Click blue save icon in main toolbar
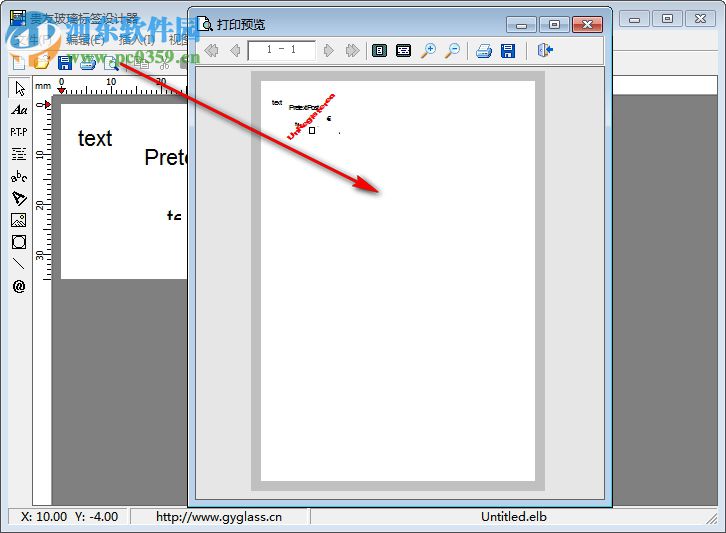The height and width of the screenshot is (533, 726). [65, 62]
